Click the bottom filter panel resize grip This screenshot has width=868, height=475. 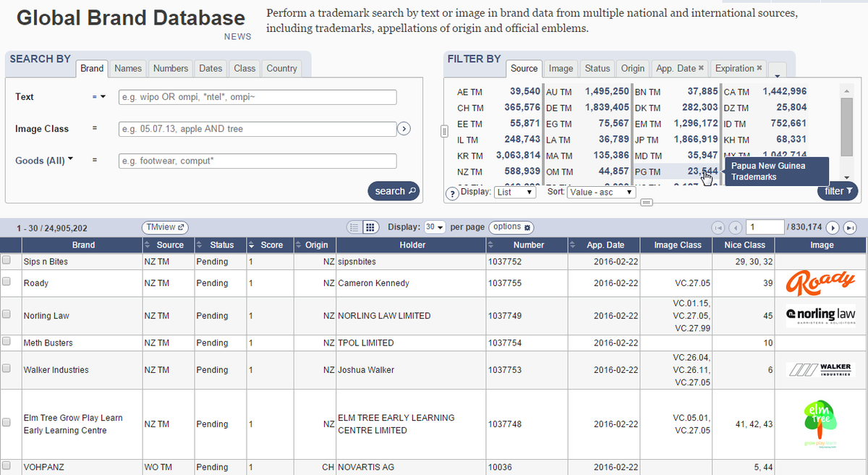coord(647,202)
